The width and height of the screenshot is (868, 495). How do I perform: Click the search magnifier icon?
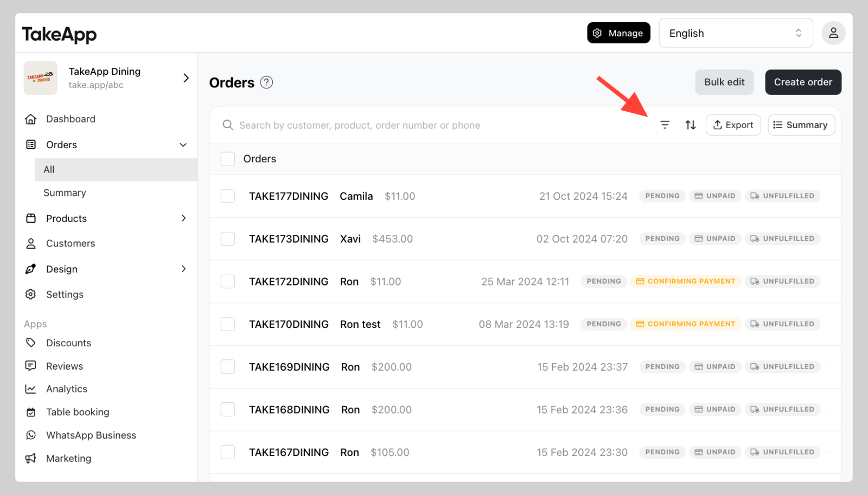(x=228, y=125)
